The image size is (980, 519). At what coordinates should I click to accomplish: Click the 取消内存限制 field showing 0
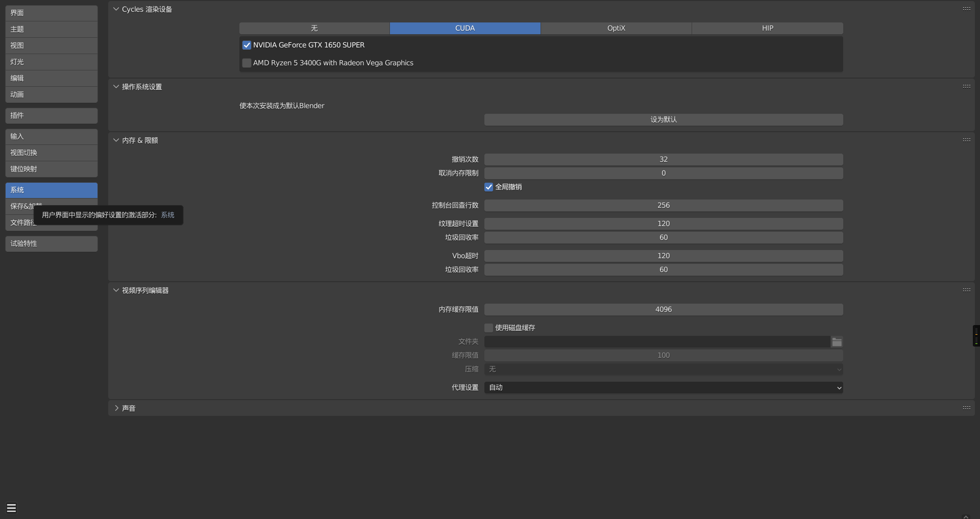click(664, 173)
